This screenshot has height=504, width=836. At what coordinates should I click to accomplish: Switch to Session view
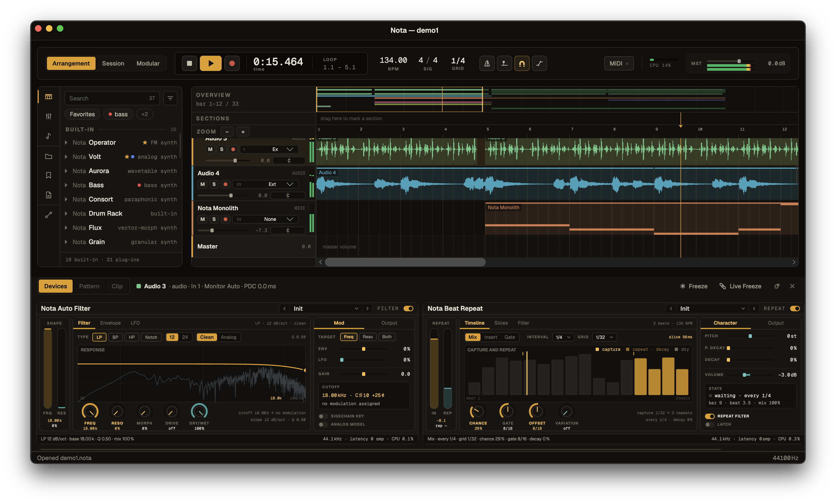(x=113, y=63)
